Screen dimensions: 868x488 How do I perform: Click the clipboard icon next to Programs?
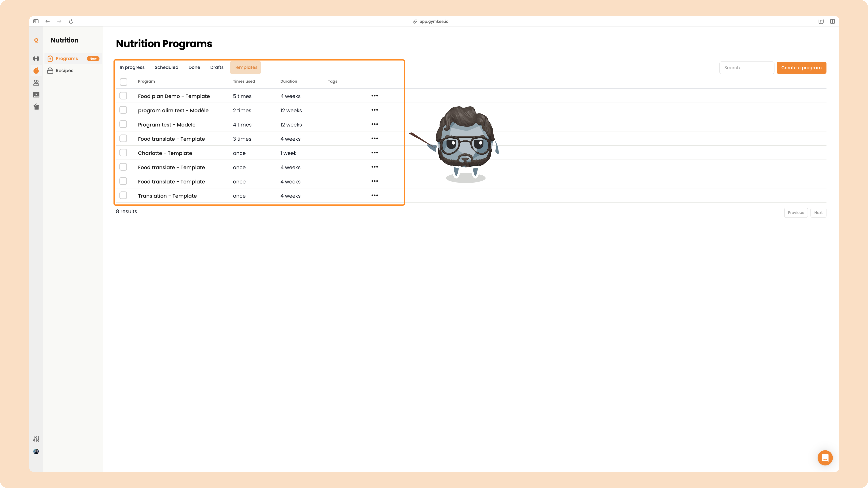(50, 59)
